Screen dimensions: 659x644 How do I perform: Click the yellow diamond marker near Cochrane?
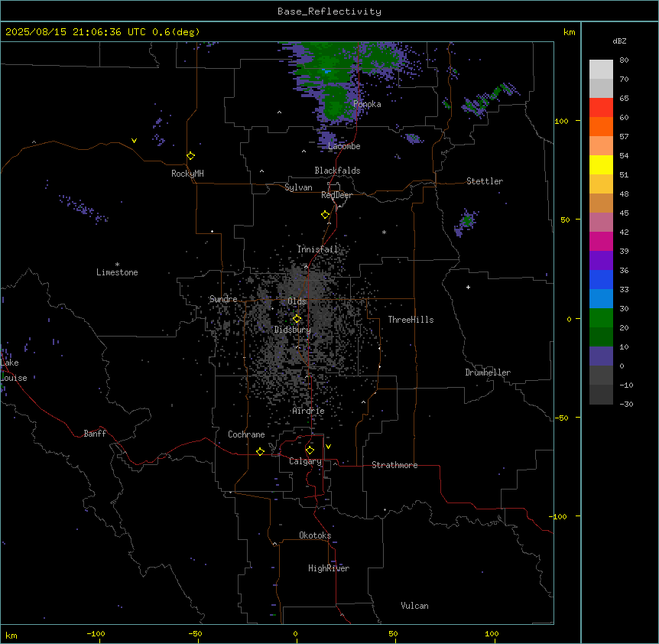[260, 451]
